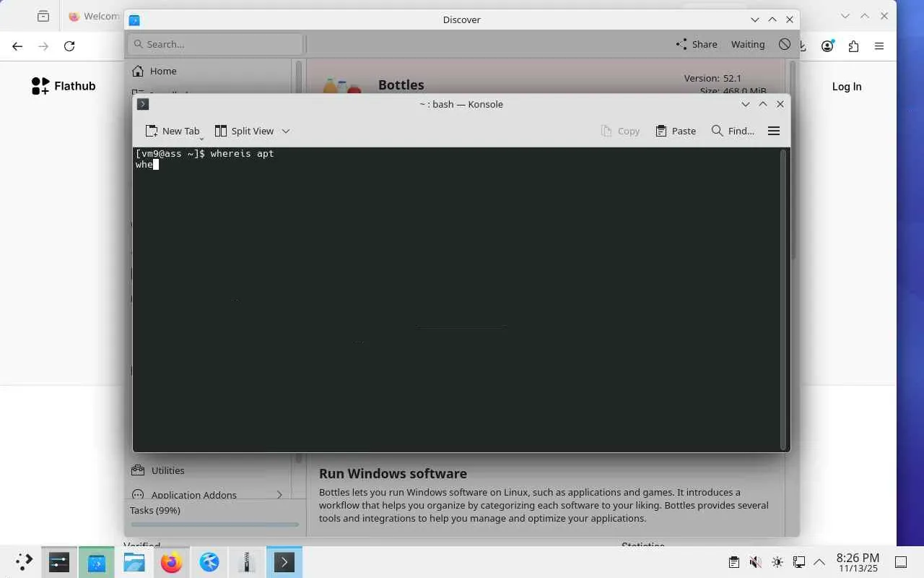Viewport: 924px width, 578px height.
Task: Go forward in Firefox
Action: 43,46
